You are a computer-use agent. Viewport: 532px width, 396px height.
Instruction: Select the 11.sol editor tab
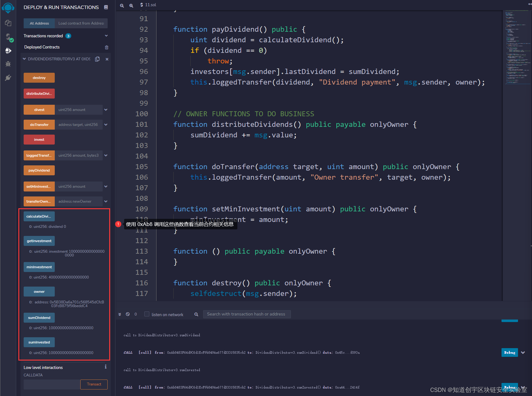(x=148, y=5)
